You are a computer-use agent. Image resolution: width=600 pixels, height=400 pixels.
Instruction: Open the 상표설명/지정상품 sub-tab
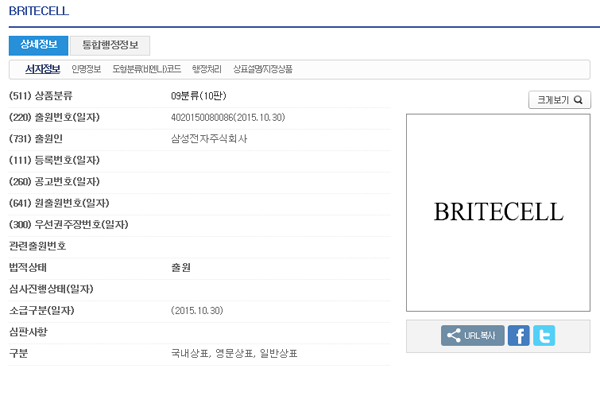[x=263, y=69]
